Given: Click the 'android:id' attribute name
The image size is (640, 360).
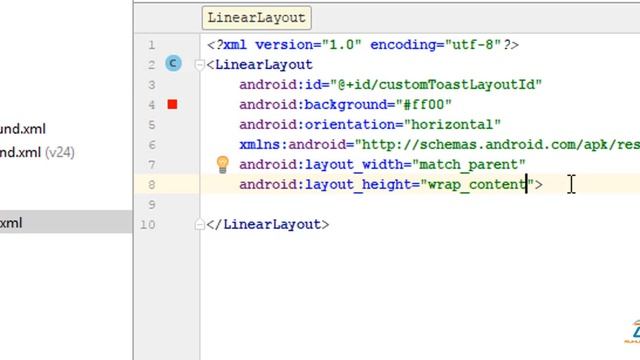Looking at the screenshot, I should click(280, 84).
